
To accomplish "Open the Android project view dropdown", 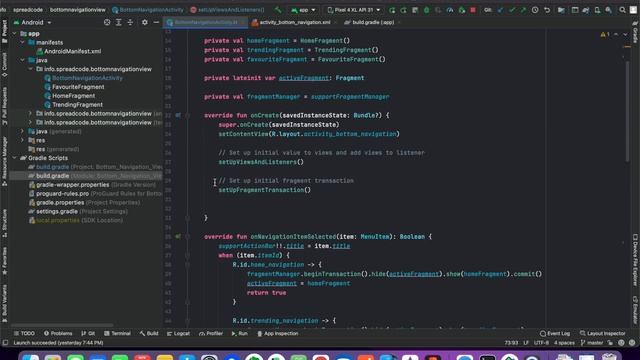I will coord(33,22).
